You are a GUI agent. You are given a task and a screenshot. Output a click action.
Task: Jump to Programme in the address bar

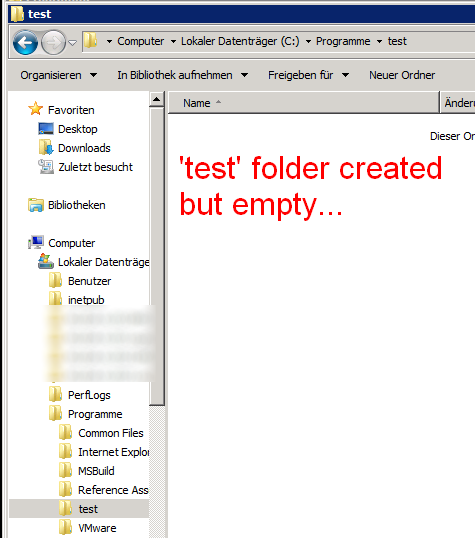pyautogui.click(x=343, y=42)
